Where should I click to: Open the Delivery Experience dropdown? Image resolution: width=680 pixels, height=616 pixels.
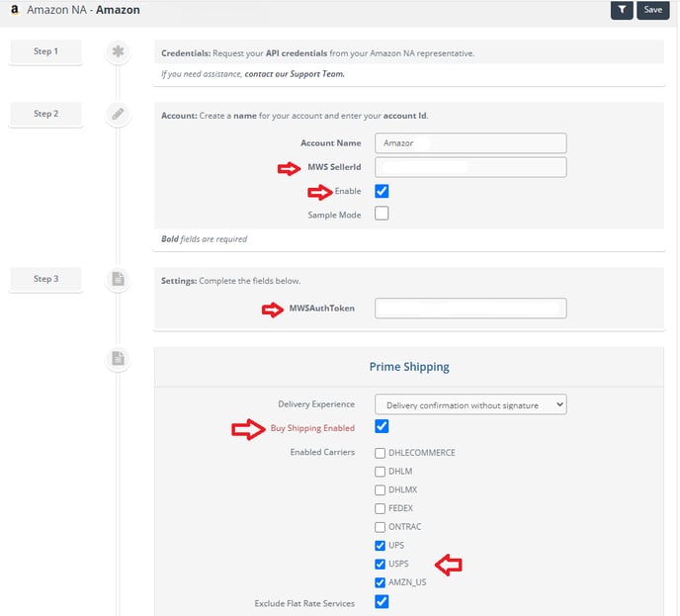pos(470,404)
